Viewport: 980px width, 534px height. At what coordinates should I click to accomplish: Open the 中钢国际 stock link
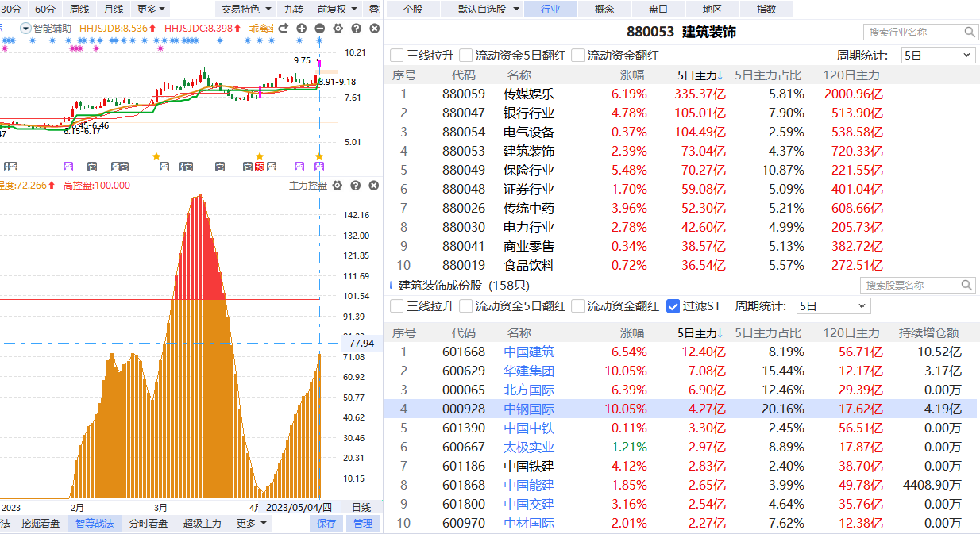point(530,409)
